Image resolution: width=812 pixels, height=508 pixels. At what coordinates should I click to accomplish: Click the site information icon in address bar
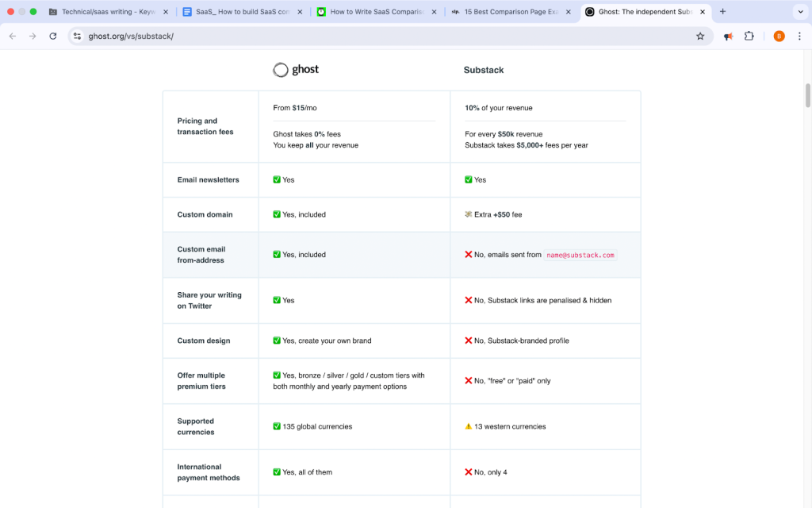tap(76, 36)
